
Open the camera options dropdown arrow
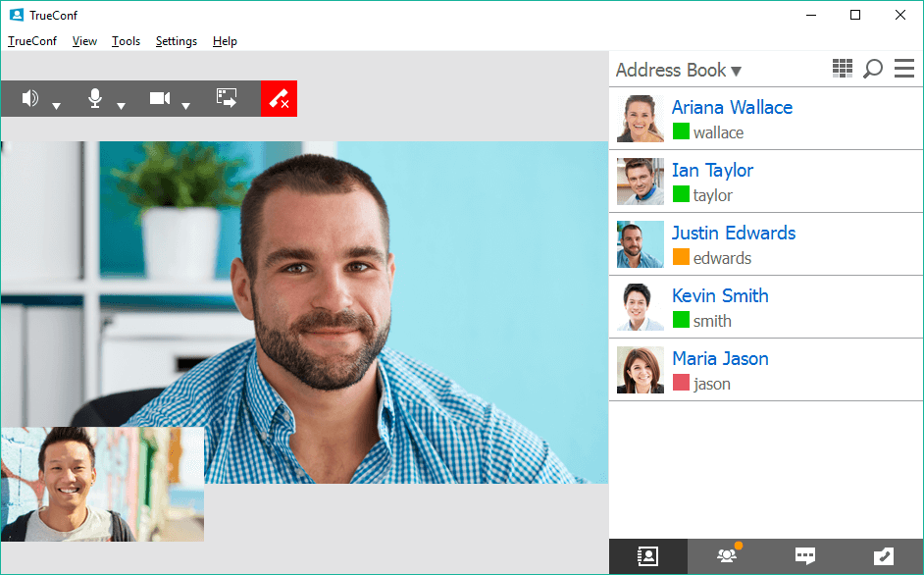pyautogui.click(x=185, y=106)
